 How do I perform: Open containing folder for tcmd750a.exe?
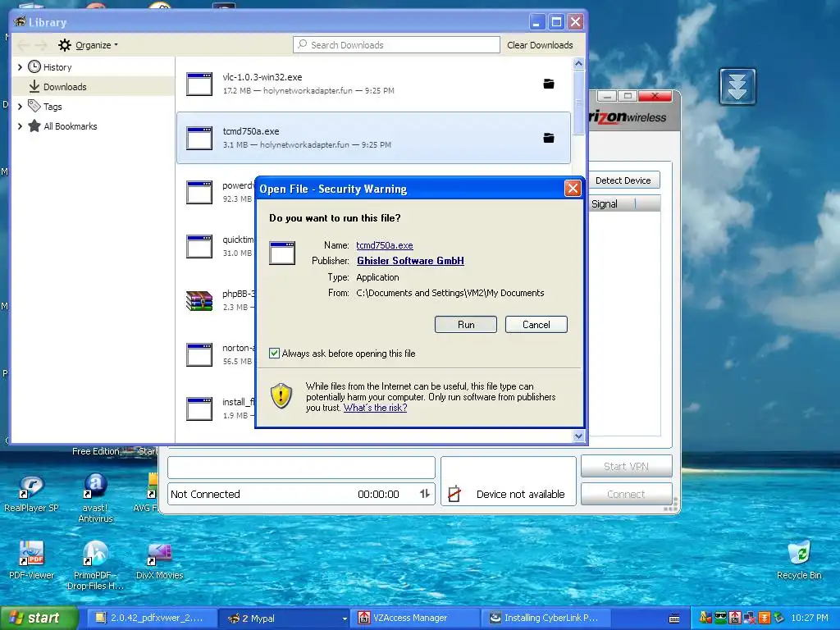click(x=549, y=138)
